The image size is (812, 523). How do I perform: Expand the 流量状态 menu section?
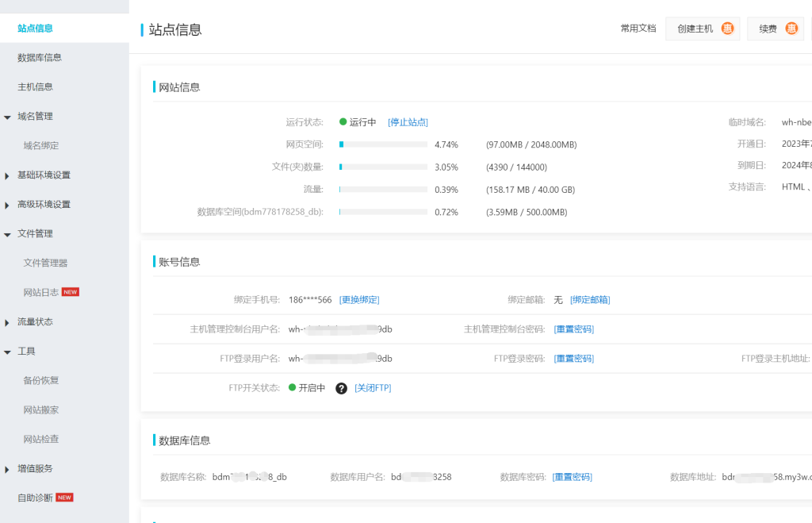[x=35, y=321]
